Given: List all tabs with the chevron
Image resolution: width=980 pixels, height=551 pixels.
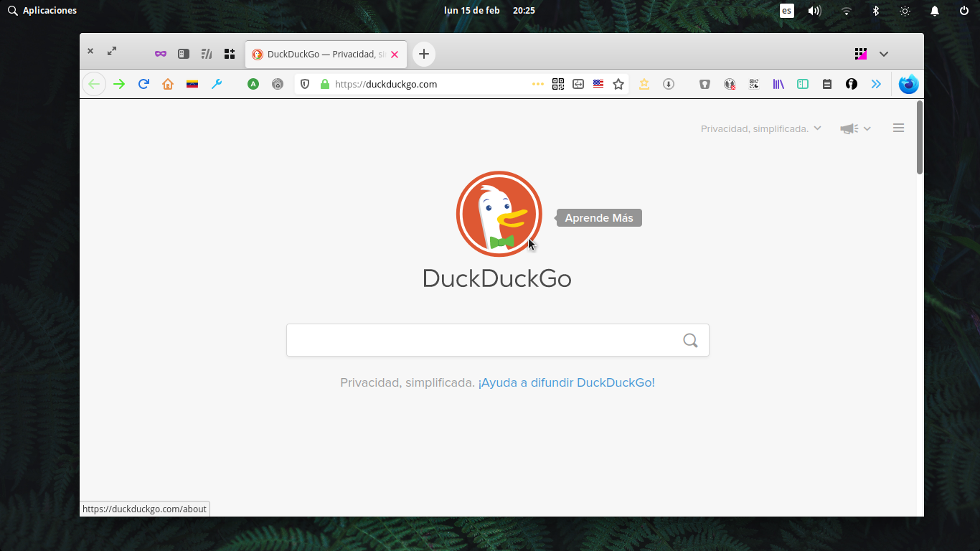Looking at the screenshot, I should click(x=884, y=54).
